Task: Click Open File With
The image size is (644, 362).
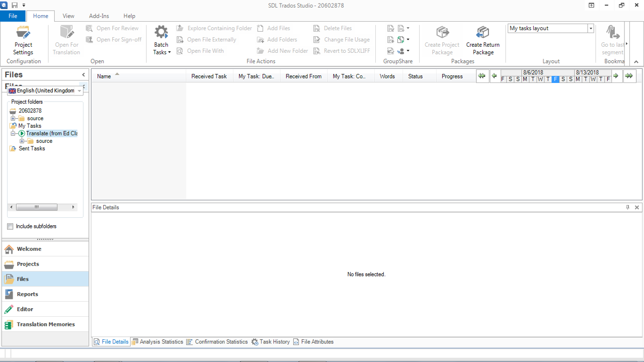Action: click(x=200, y=51)
